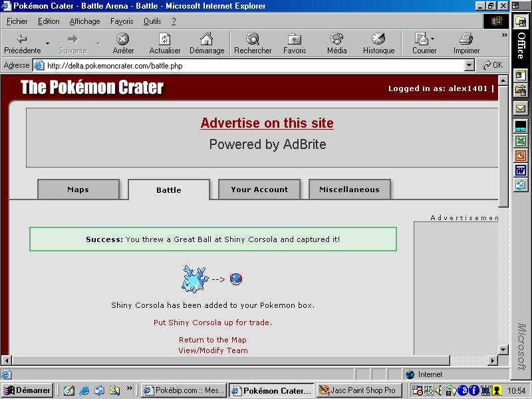Open the Rechercher search icon
This screenshot has width=532, height=399.
pos(253,39)
